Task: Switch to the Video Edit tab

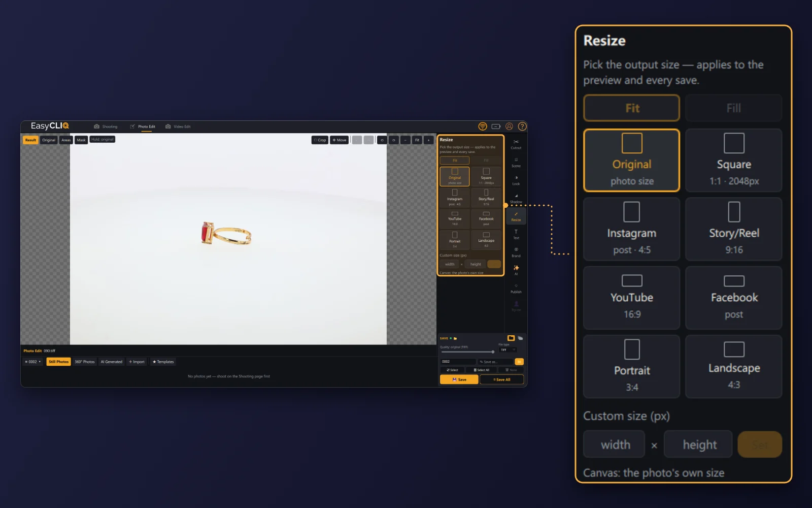Action: (178, 126)
